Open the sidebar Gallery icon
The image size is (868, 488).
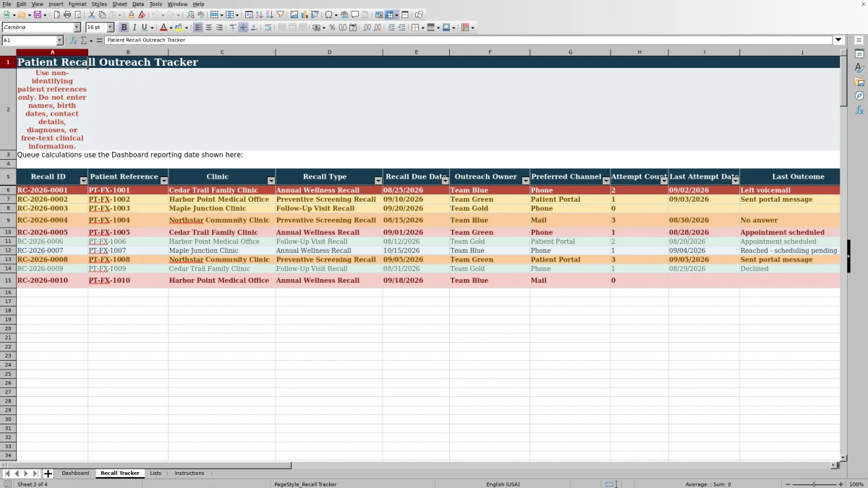click(x=859, y=82)
